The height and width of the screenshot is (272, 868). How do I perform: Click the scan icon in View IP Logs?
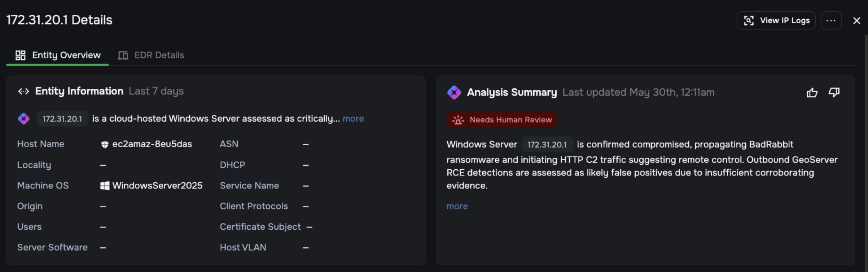(x=749, y=21)
